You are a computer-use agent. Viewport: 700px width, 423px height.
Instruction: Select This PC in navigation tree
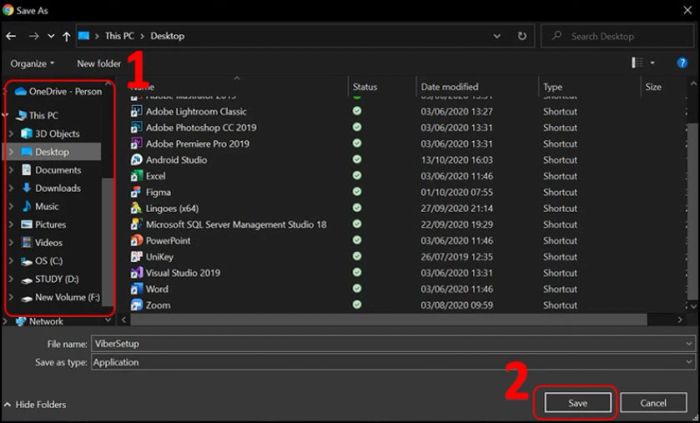point(37,116)
